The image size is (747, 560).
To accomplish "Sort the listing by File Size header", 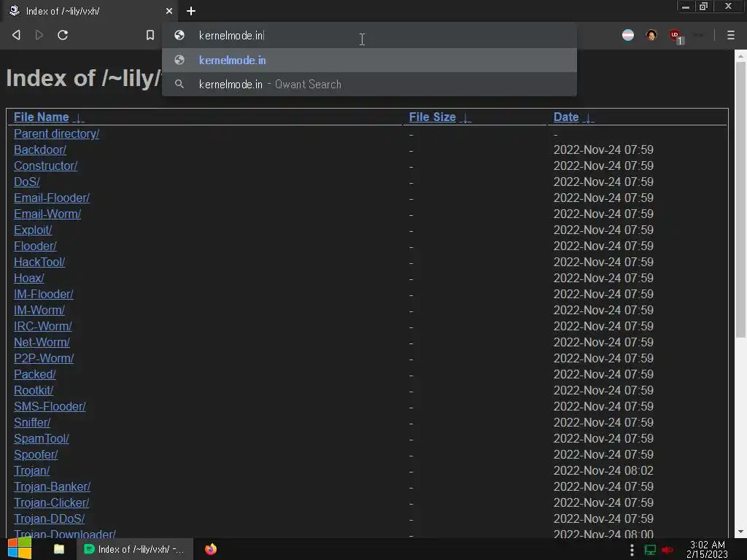I will [x=433, y=117].
